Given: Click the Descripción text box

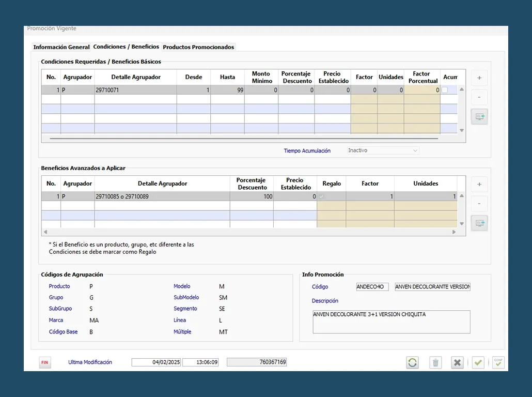Looking at the screenshot, I should [391, 322].
